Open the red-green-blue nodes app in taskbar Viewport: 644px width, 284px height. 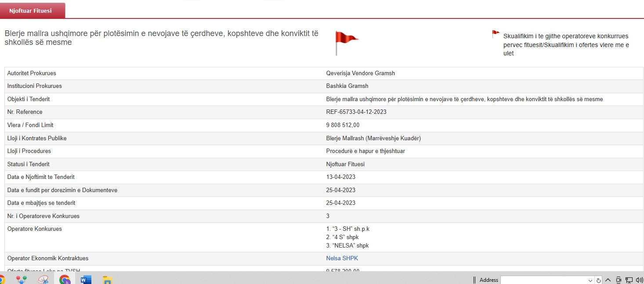[21, 280]
